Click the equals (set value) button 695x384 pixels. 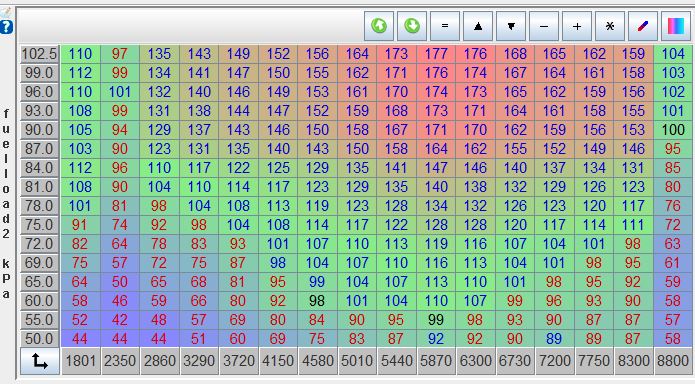click(445, 26)
